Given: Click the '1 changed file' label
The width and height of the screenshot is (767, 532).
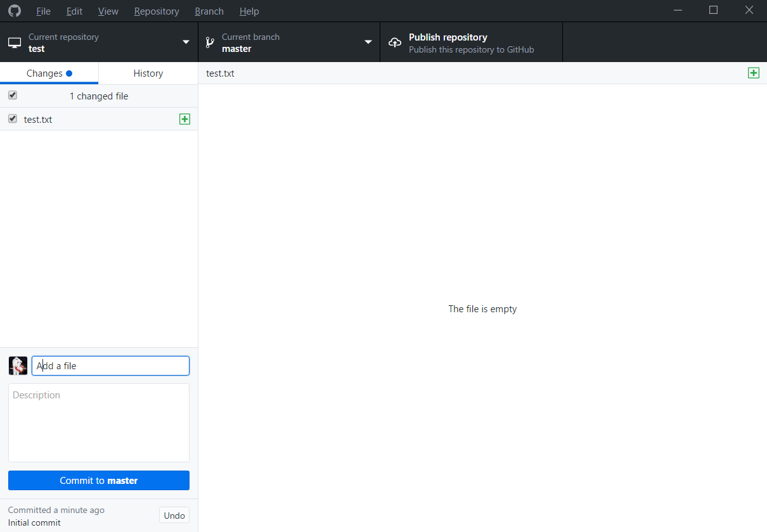Looking at the screenshot, I should [99, 96].
